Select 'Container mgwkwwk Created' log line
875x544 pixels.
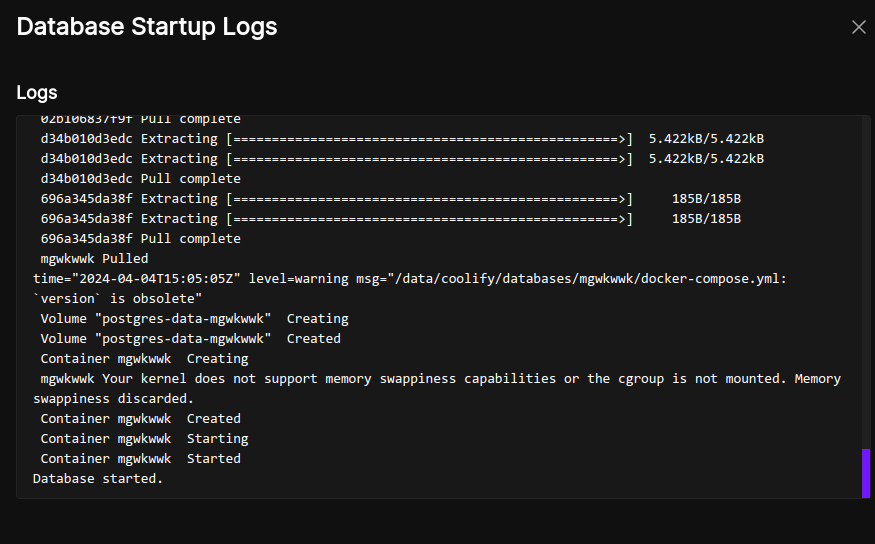[x=141, y=418]
